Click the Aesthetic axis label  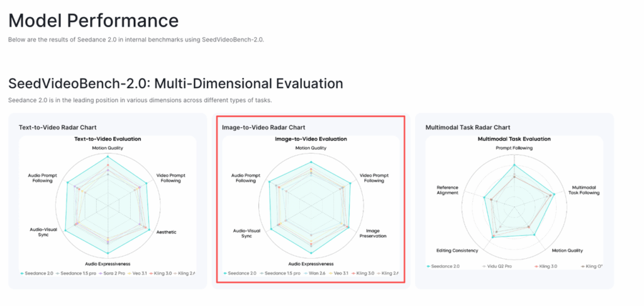coord(167,232)
